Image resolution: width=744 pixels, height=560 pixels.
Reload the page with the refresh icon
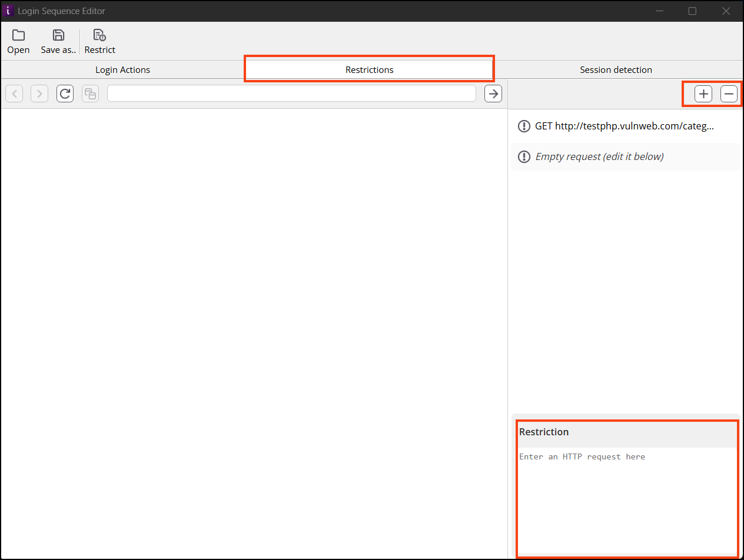(65, 93)
